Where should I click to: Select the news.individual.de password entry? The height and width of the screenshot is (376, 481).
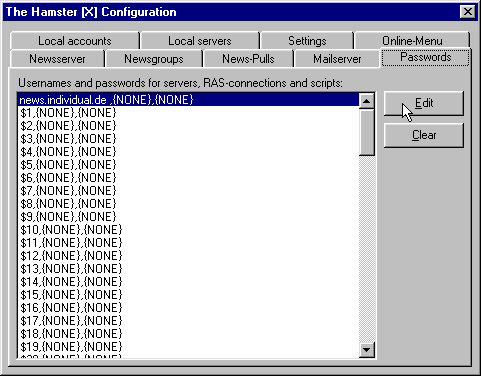pyautogui.click(x=188, y=100)
